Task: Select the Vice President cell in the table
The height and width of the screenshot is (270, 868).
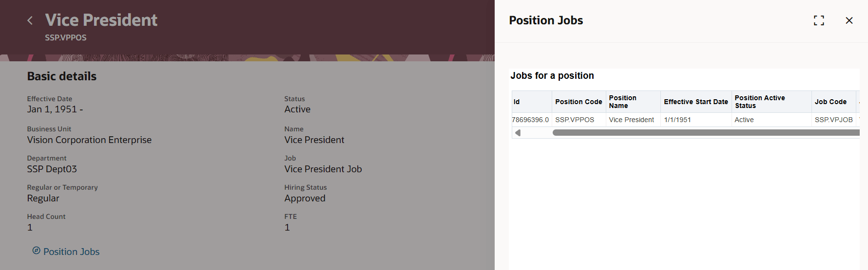Action: [631, 120]
